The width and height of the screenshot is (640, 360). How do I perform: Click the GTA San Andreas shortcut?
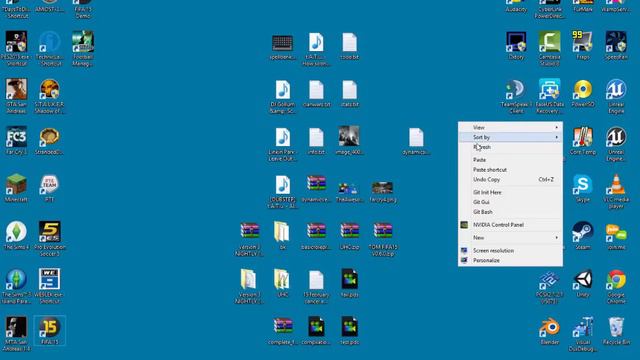click(x=16, y=96)
